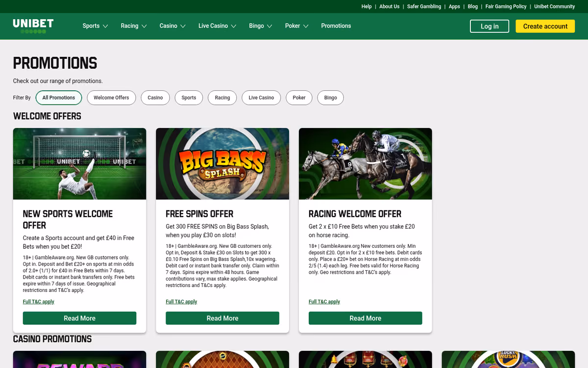
Task: Click the New Sports Welcome Offer heading
Action: pos(68,219)
